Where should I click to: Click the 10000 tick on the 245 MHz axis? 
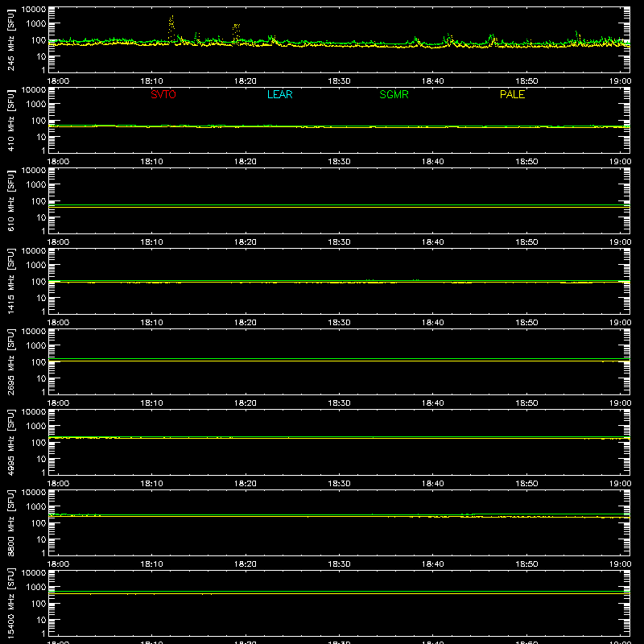point(34,10)
